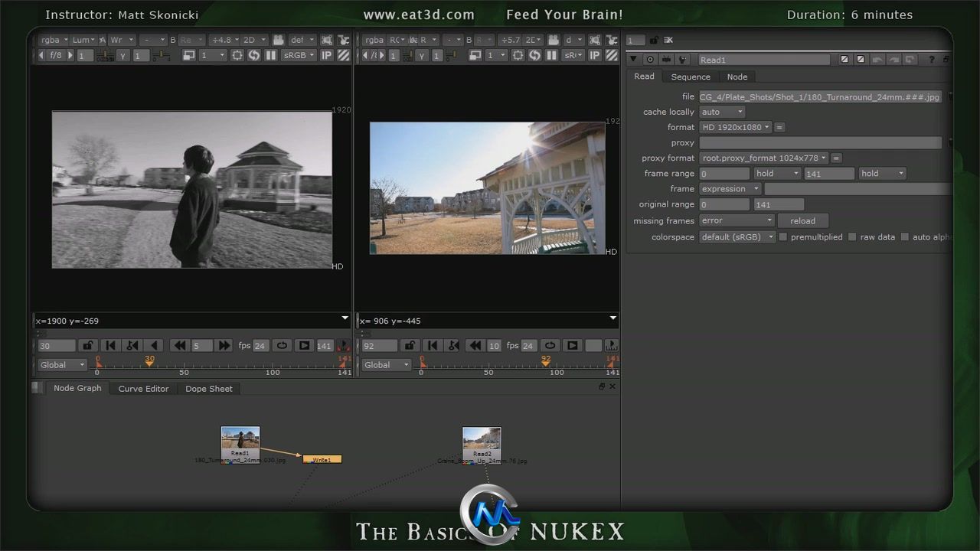The width and height of the screenshot is (980, 551).
Task: Click the redo arrow in Read1 properties header
Action: pyautogui.click(x=894, y=60)
